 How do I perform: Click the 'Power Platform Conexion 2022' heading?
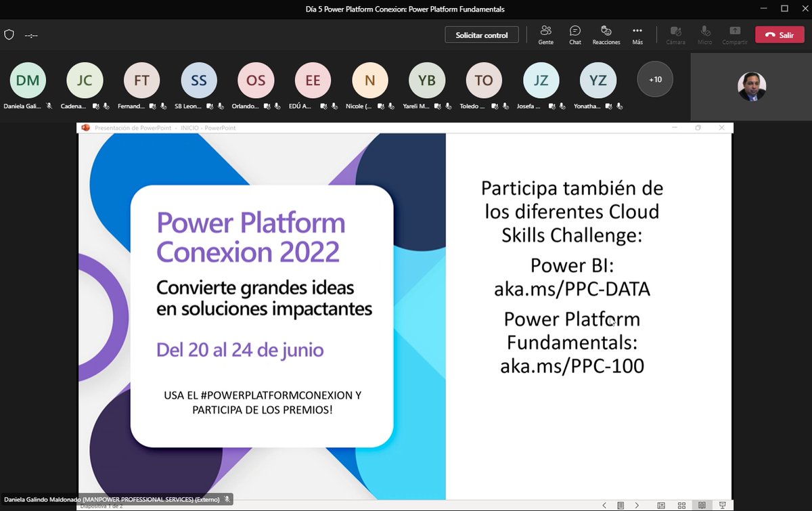[x=250, y=238]
